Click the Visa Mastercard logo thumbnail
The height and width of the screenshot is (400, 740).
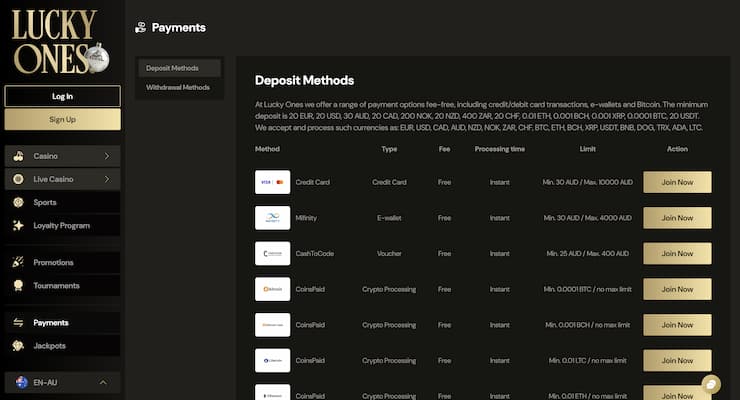click(x=273, y=182)
